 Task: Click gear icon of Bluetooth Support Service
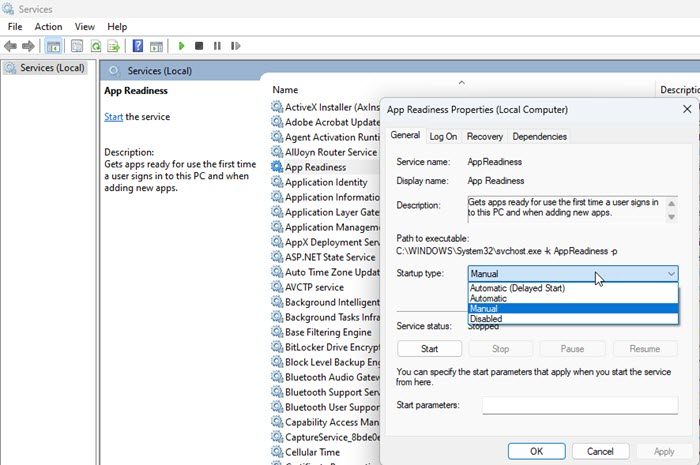[277, 392]
